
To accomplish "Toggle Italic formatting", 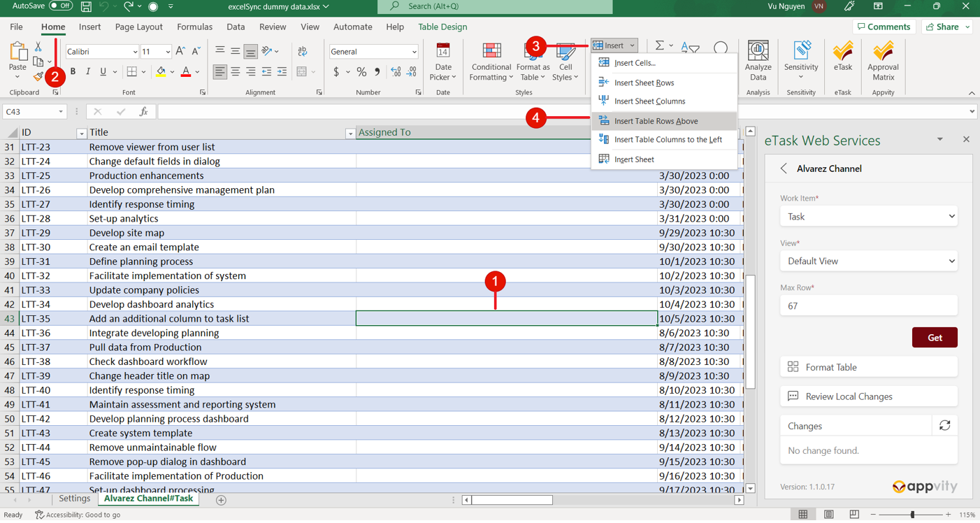I will (x=88, y=72).
